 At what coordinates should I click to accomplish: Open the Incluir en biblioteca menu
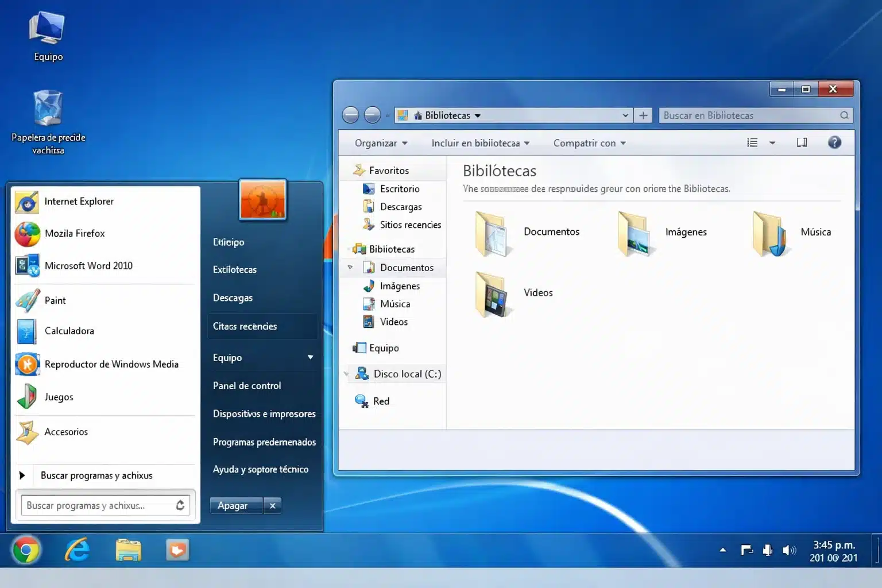(480, 142)
